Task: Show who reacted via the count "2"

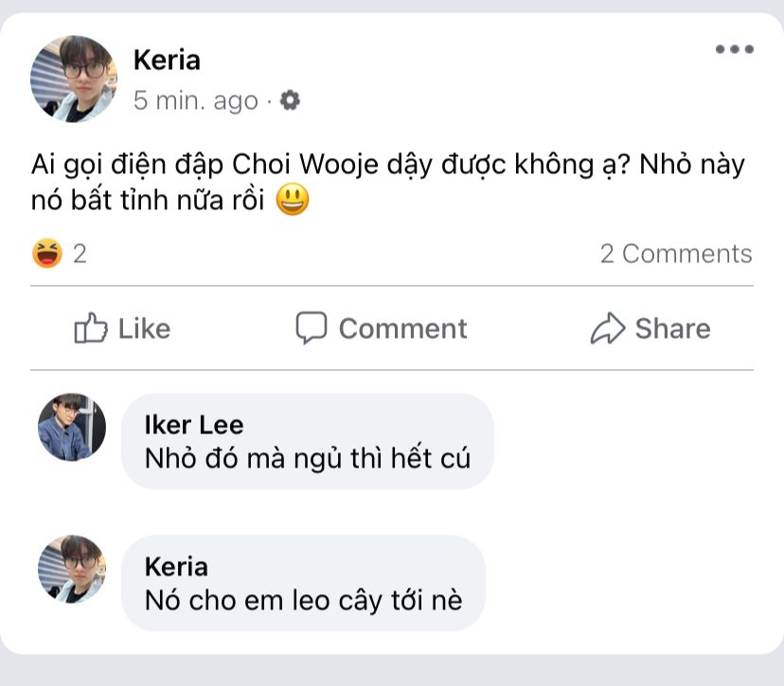Action: 80,254
